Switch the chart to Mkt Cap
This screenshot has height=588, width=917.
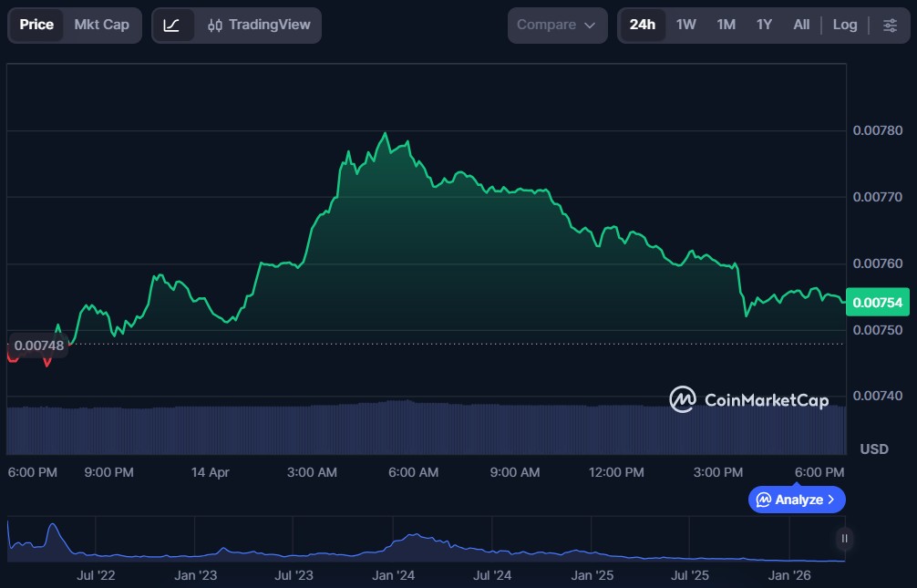coord(101,25)
